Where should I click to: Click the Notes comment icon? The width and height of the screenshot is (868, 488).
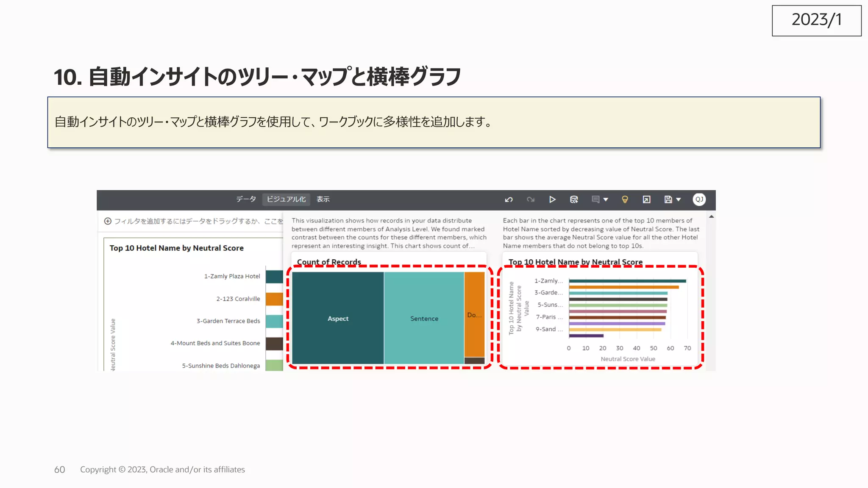(x=595, y=200)
